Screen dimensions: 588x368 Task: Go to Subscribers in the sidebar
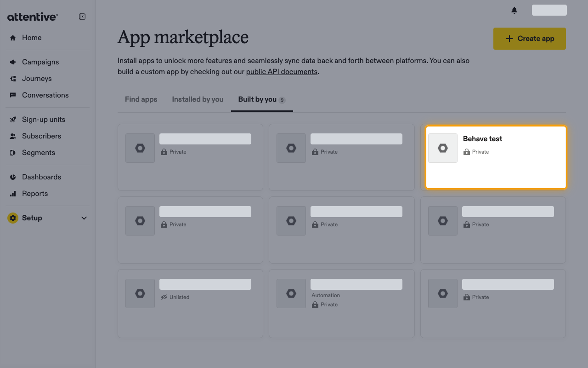coord(41,136)
